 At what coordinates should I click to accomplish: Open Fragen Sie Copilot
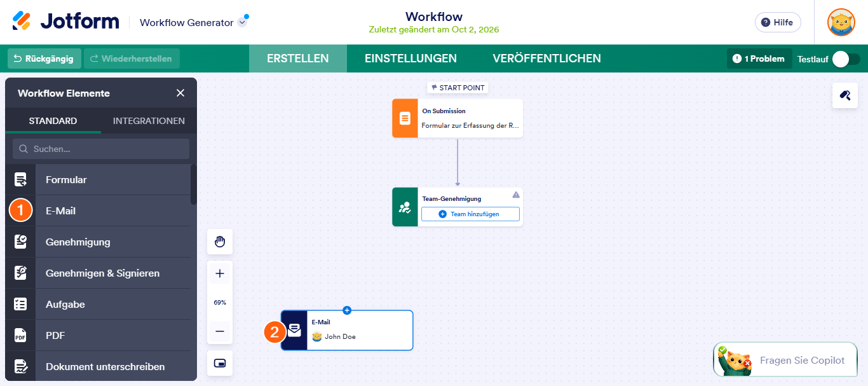pos(786,360)
